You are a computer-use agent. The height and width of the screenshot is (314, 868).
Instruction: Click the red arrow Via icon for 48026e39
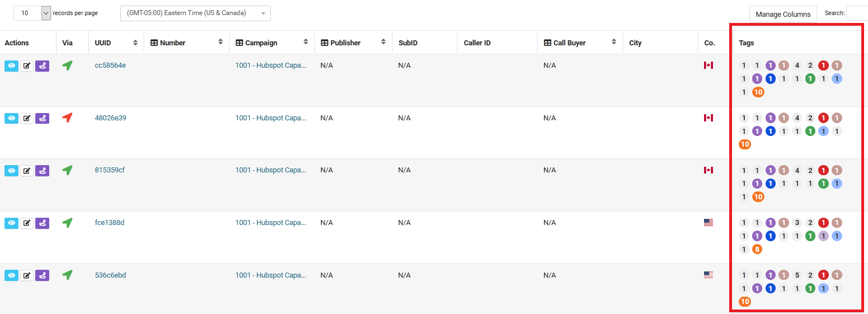(67, 118)
